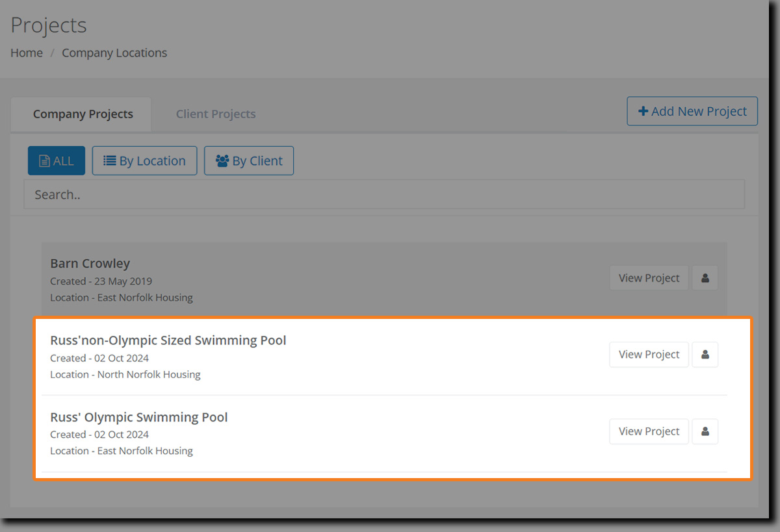Select the Barn Crowley project title
Image resolution: width=780 pixels, height=532 pixels.
pos(90,264)
